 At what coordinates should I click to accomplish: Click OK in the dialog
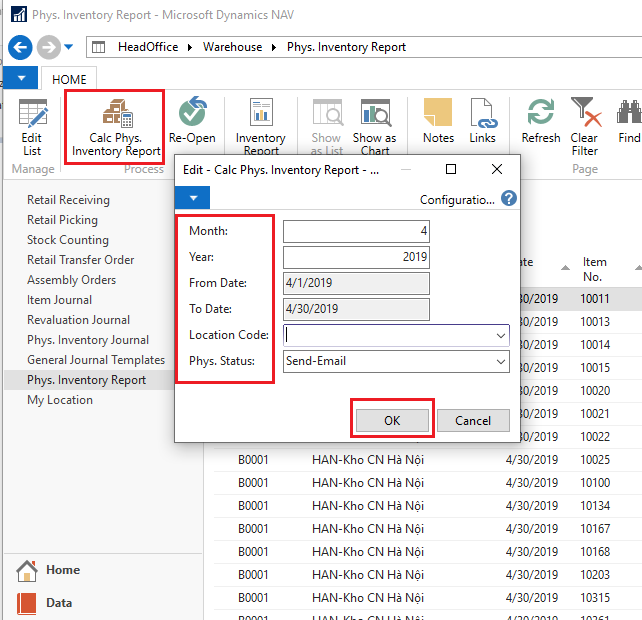coord(392,421)
